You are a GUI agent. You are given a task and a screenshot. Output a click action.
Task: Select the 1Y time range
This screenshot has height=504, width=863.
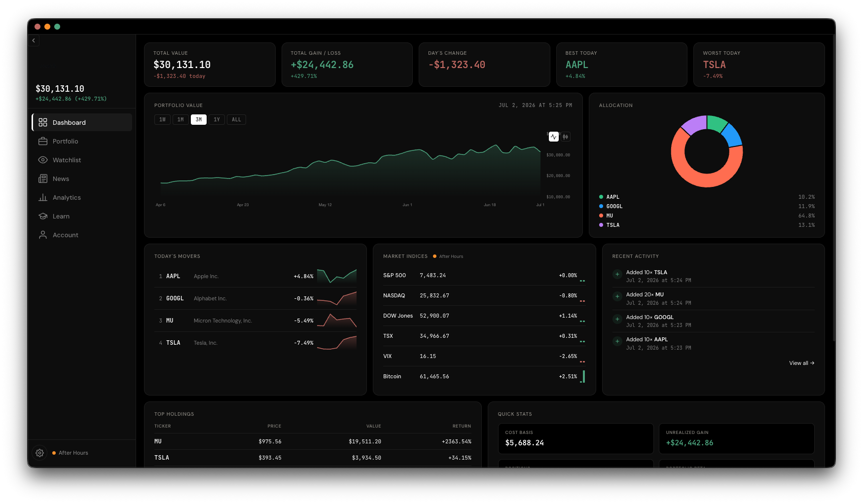[216, 119]
